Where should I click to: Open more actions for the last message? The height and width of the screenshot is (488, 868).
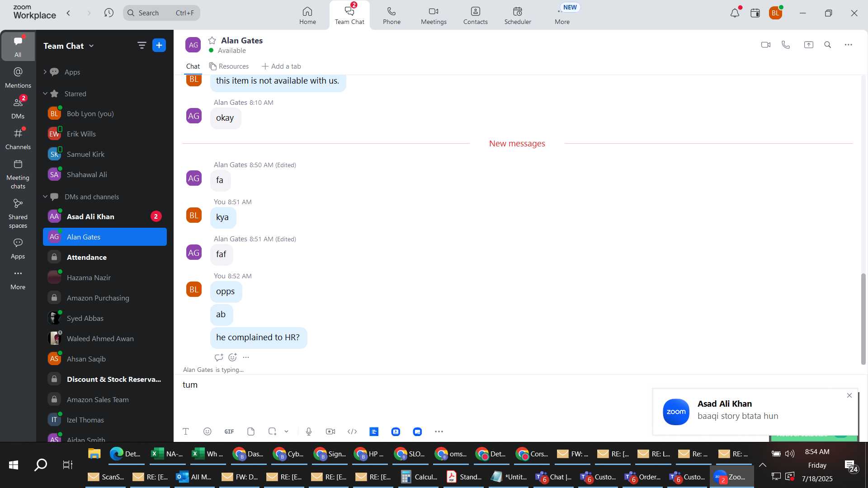[x=246, y=357]
